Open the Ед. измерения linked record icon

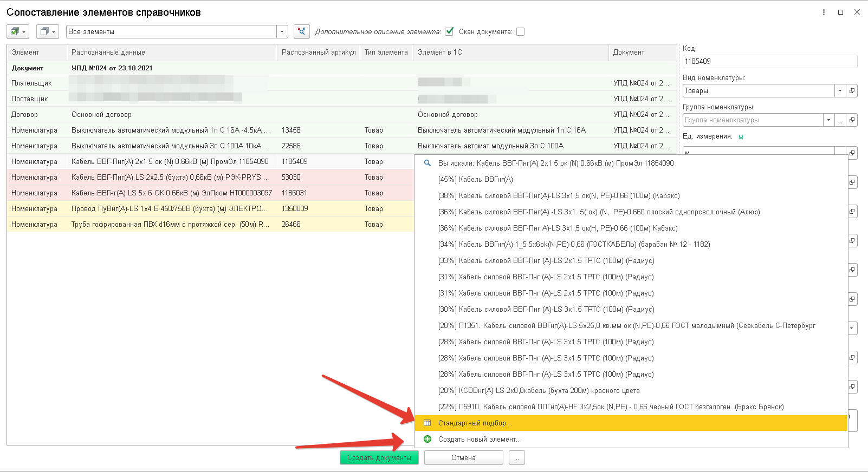(x=852, y=153)
